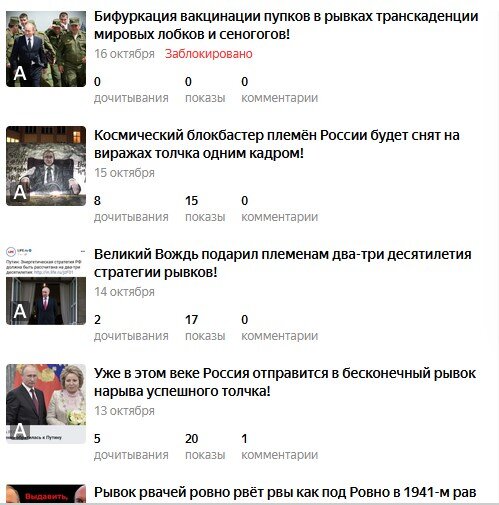499x505 pixels.
Task: Click '8 дочитывания' stat on 15 October article
Action: pyautogui.click(x=131, y=209)
